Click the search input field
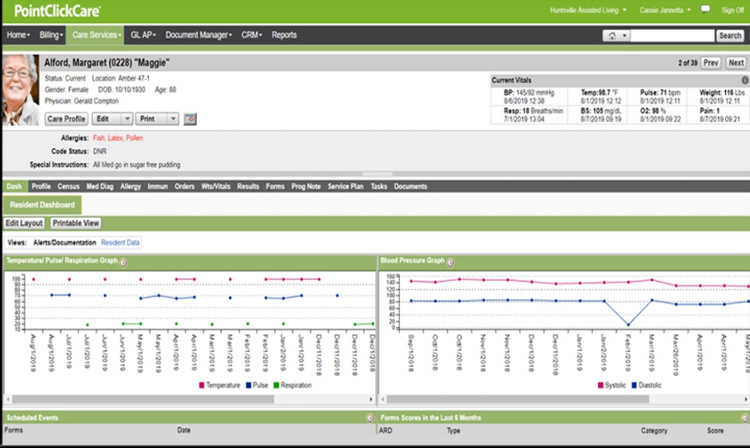 [671, 35]
